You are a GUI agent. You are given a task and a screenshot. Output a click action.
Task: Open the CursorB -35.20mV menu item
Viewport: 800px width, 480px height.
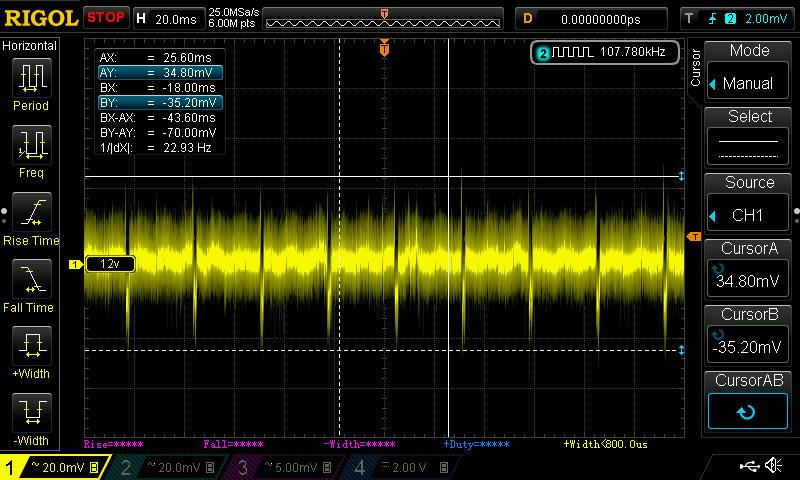point(749,335)
